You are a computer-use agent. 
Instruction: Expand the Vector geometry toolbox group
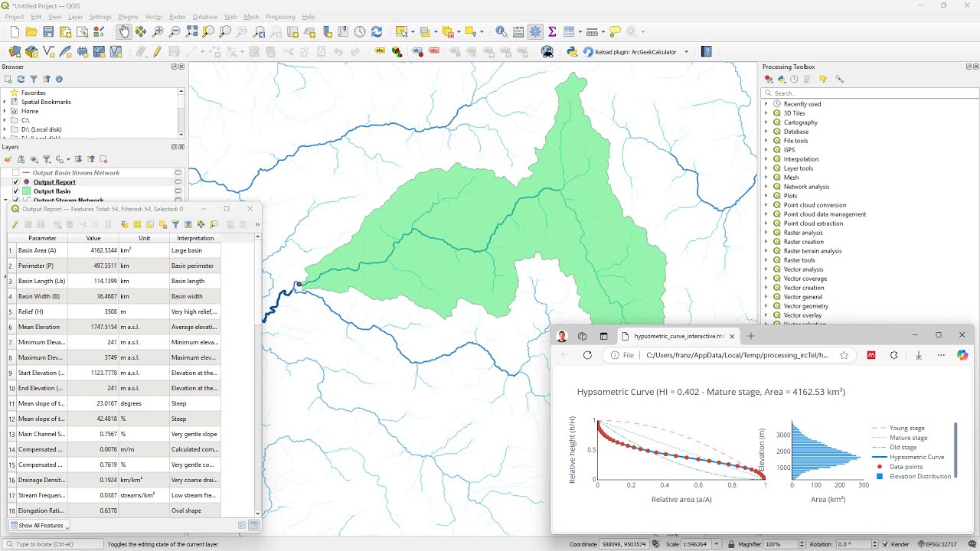[x=766, y=306]
